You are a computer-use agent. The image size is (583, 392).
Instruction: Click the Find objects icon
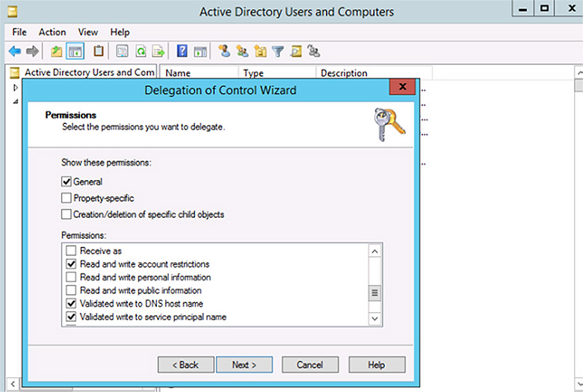point(296,52)
